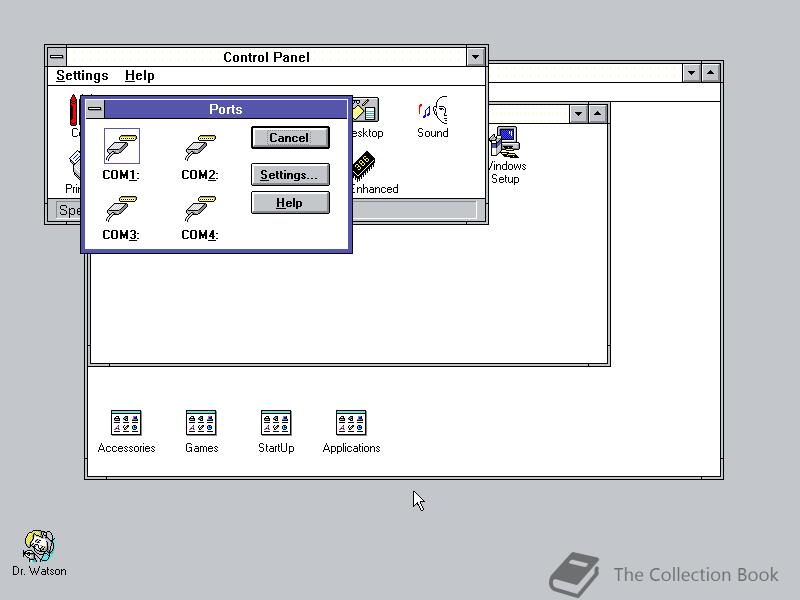800x600 pixels.
Task: Click the Settings... button in Ports
Action: (290, 174)
